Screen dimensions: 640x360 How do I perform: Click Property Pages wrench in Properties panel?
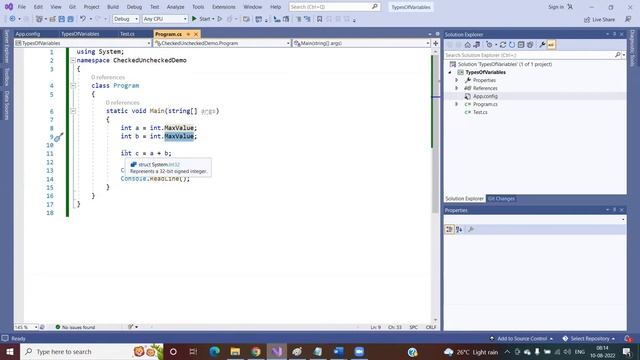pos(471,229)
